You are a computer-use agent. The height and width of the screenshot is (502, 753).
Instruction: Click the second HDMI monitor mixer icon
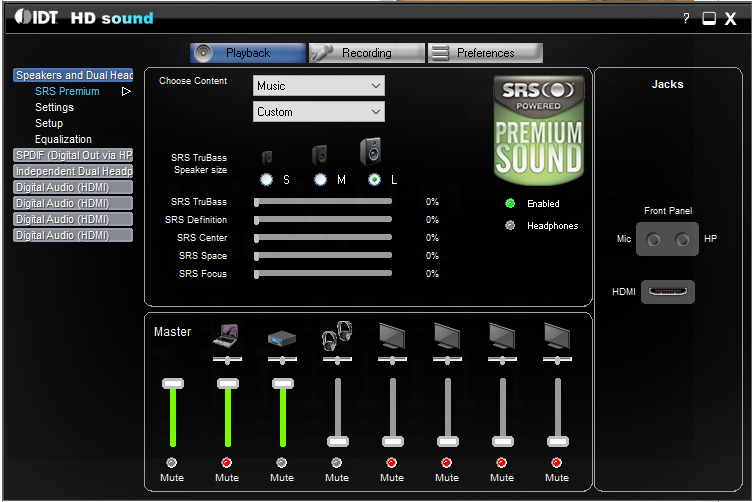pos(447,336)
